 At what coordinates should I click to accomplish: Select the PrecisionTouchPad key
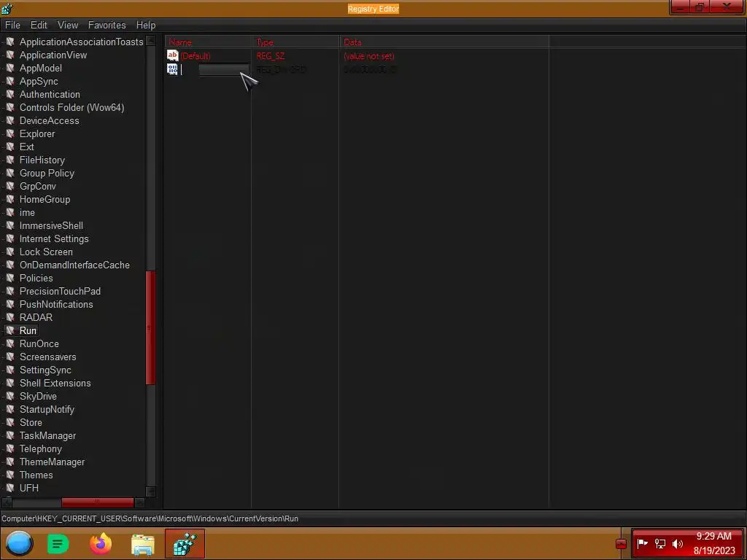[x=60, y=291]
